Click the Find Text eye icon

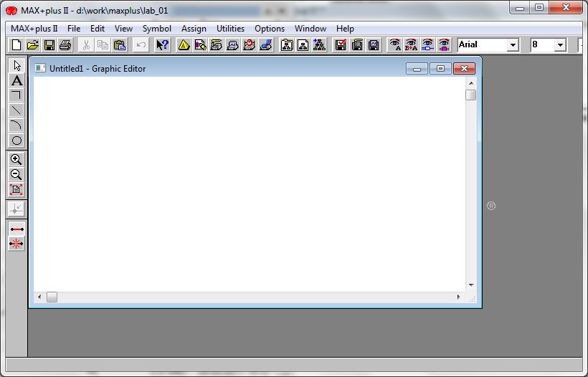click(395, 45)
